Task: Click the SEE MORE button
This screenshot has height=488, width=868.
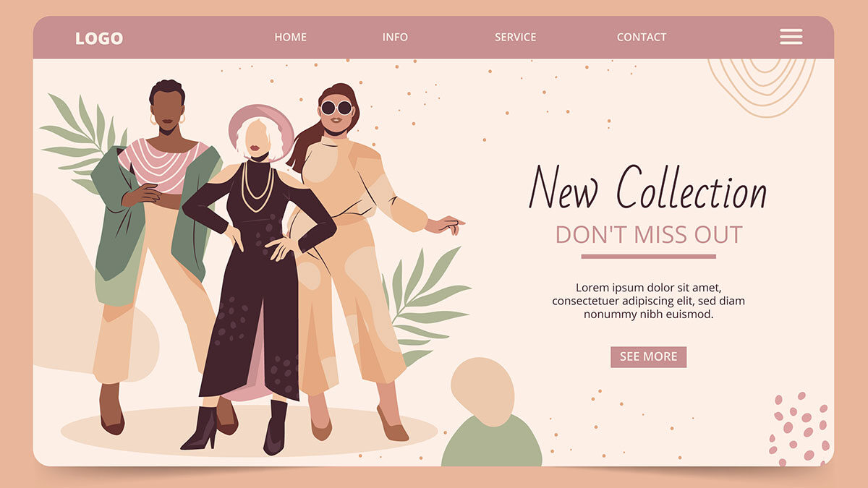Action: coord(649,356)
